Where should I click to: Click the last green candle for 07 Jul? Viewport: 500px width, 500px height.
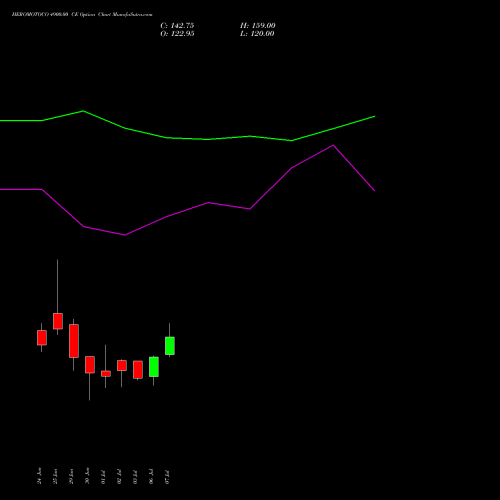coord(170,346)
